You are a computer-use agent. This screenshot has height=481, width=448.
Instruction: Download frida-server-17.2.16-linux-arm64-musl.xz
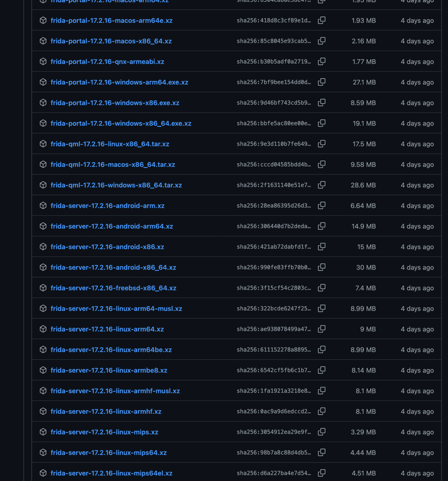[116, 309]
